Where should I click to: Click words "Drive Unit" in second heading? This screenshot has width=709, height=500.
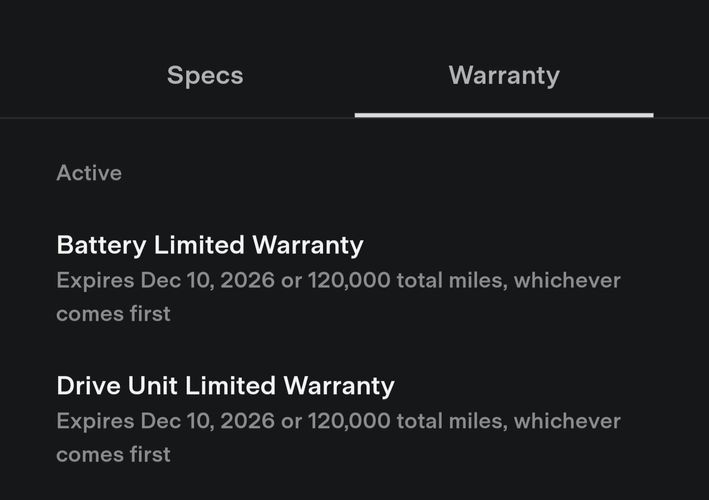117,386
